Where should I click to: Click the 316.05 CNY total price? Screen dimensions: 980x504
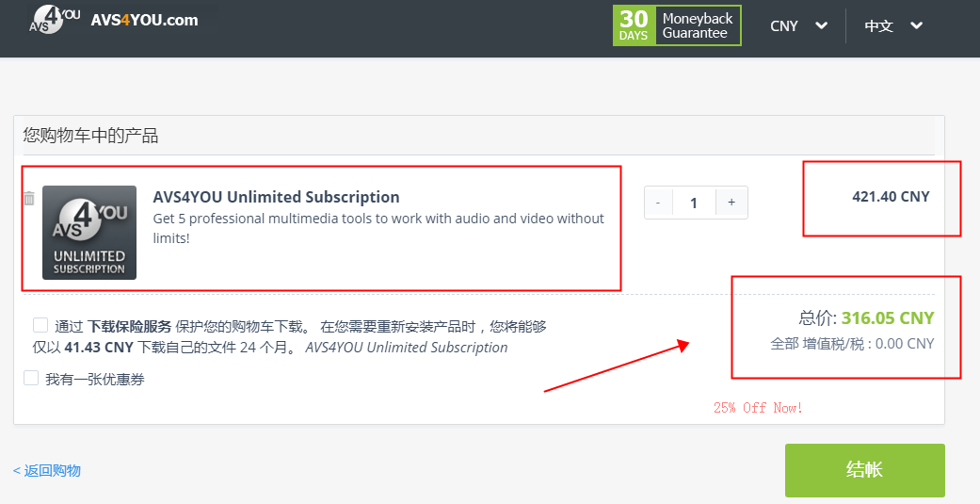tap(888, 317)
